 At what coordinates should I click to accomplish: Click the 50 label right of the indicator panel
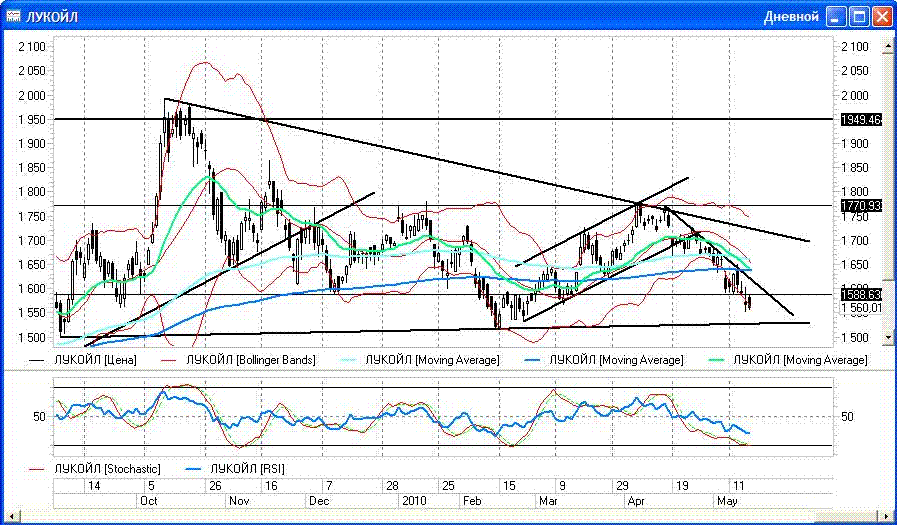coord(848,417)
